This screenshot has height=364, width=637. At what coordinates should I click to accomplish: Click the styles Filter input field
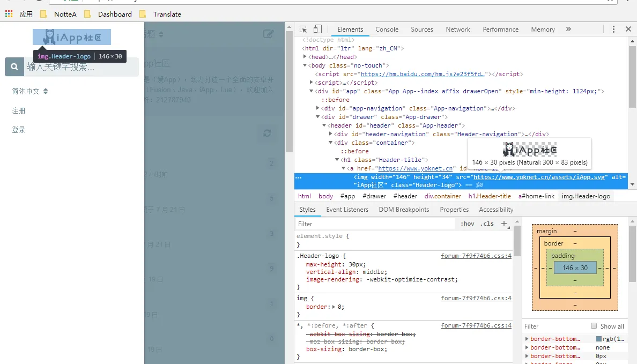[376, 224]
